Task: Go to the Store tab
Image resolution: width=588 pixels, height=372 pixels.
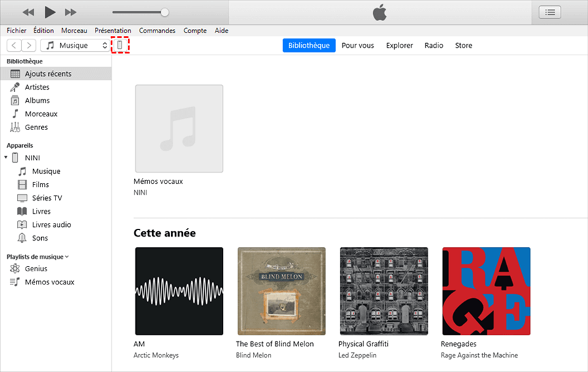Action: tap(463, 46)
